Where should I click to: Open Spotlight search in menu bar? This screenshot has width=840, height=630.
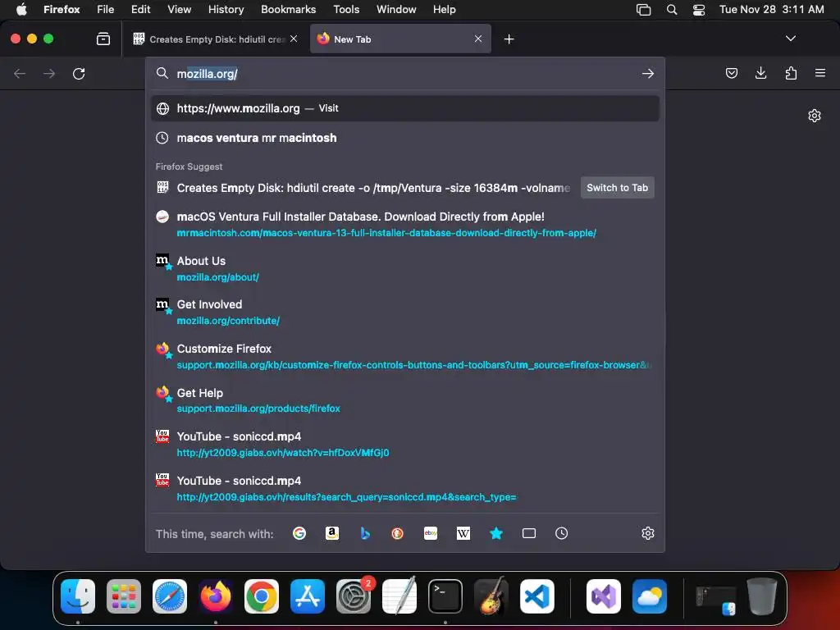(x=671, y=10)
